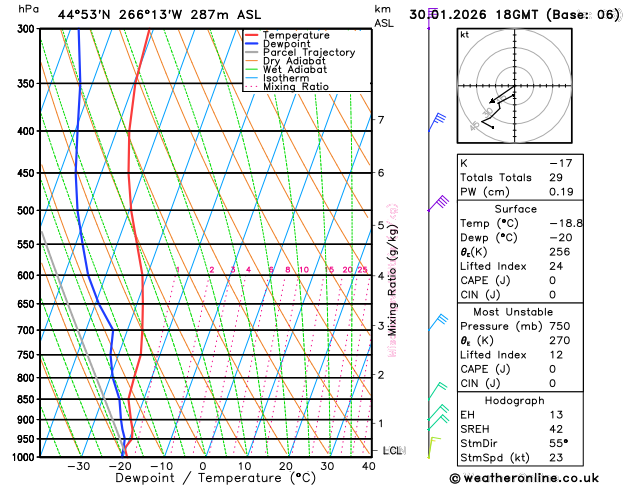
Task: Click the Surface Temp value −18.8
Action: click(x=566, y=223)
